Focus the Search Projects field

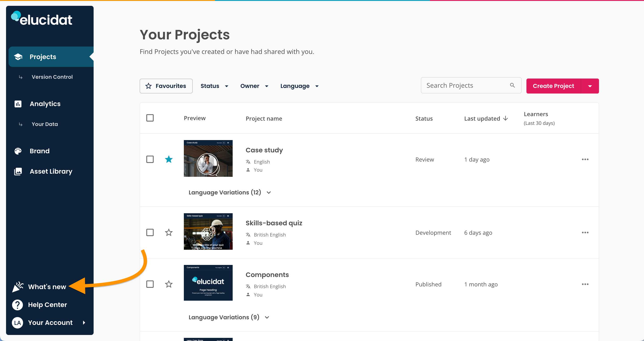point(471,85)
